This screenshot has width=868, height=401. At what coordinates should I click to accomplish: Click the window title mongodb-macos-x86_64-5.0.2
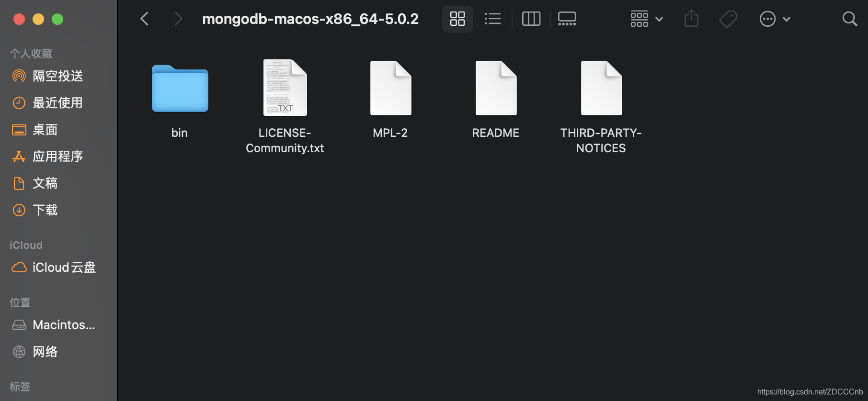[x=310, y=19]
